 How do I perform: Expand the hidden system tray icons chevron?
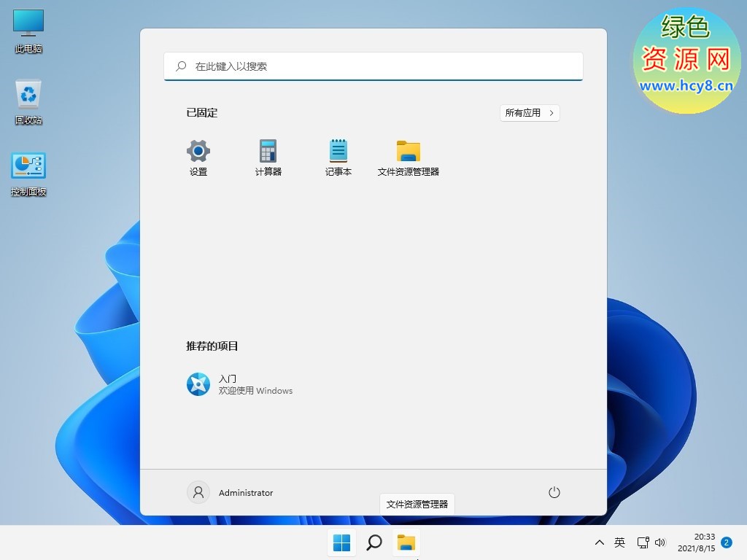tap(600, 542)
